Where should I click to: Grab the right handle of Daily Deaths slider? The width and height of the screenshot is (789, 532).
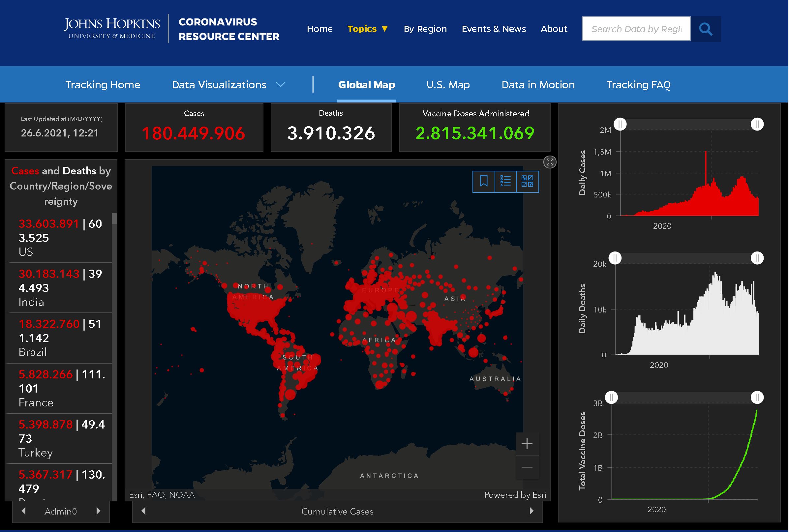(x=757, y=258)
